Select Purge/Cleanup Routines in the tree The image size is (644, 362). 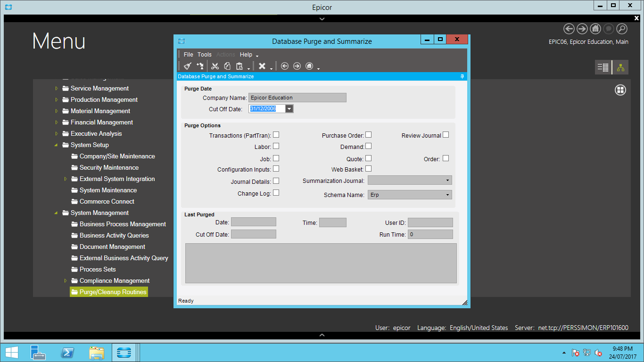coord(109,292)
